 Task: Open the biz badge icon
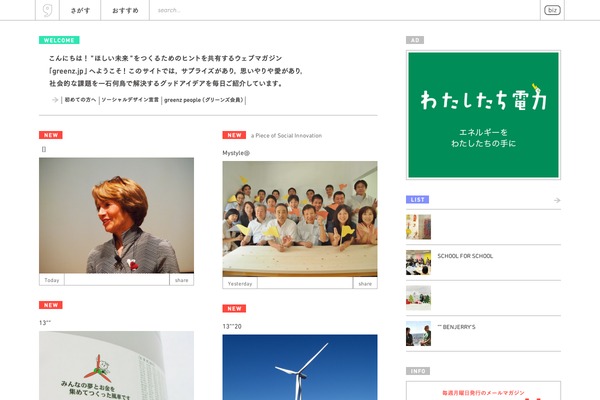[552, 10]
